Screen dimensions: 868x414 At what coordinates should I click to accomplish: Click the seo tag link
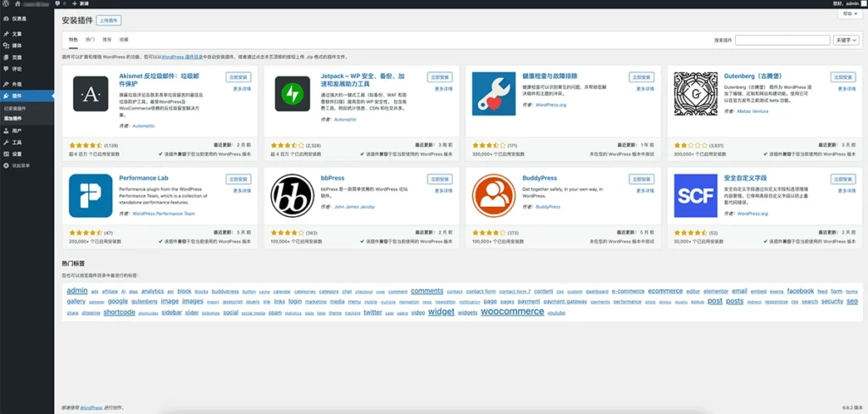pos(852,301)
